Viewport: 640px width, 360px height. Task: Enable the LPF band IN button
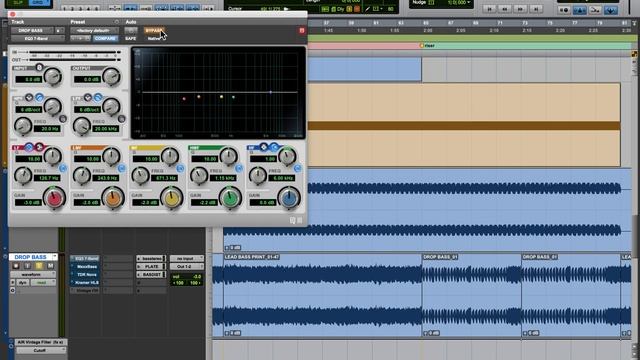[122, 119]
